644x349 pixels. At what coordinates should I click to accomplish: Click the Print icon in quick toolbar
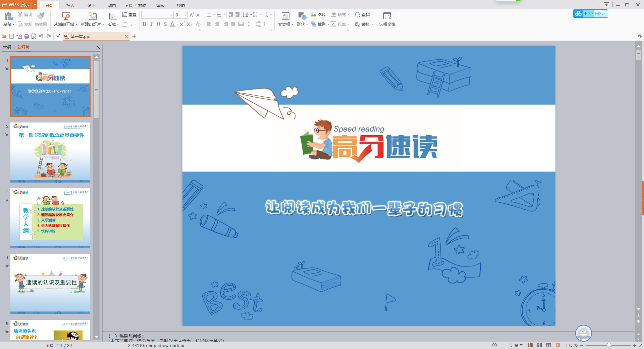pyautogui.click(x=26, y=36)
